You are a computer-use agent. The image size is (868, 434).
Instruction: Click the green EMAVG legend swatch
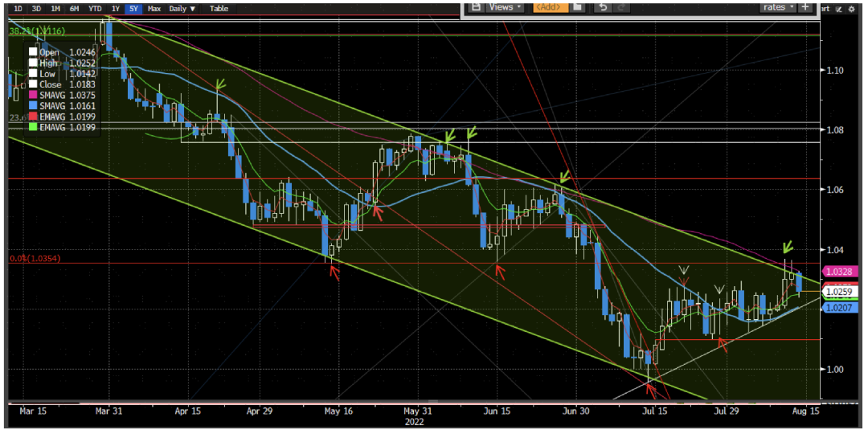pyautogui.click(x=33, y=127)
